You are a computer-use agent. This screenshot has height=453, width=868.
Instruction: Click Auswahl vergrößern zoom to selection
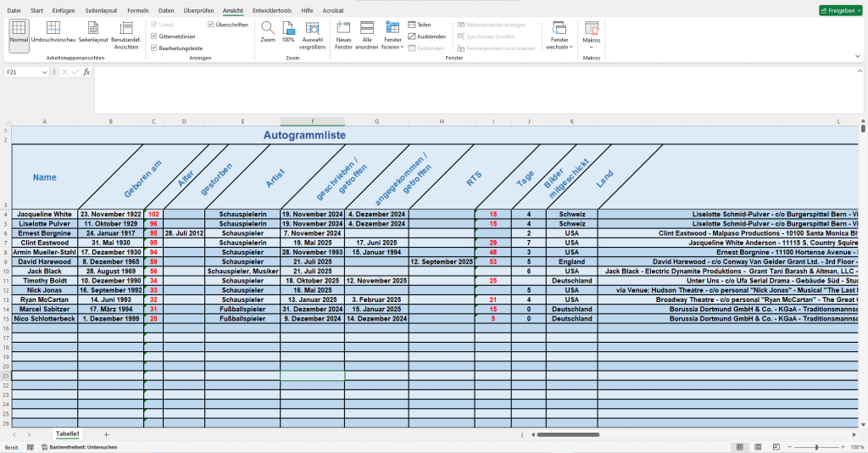[x=313, y=32]
